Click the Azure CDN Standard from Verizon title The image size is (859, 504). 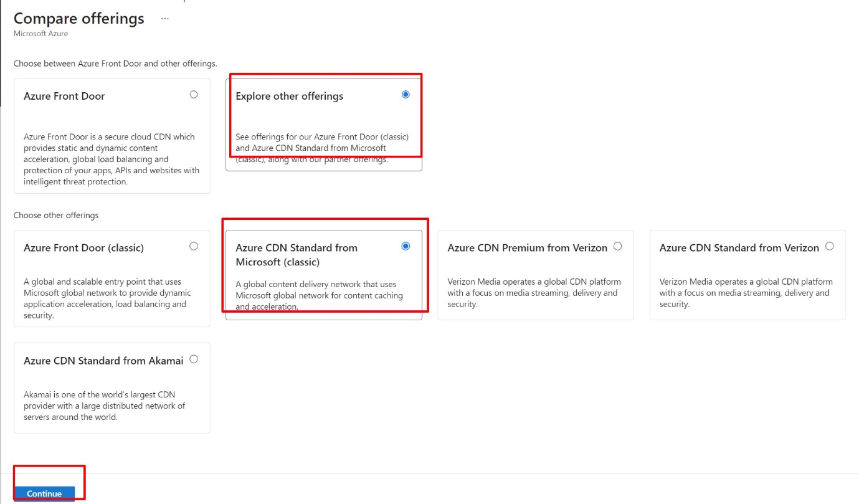pyautogui.click(x=739, y=248)
